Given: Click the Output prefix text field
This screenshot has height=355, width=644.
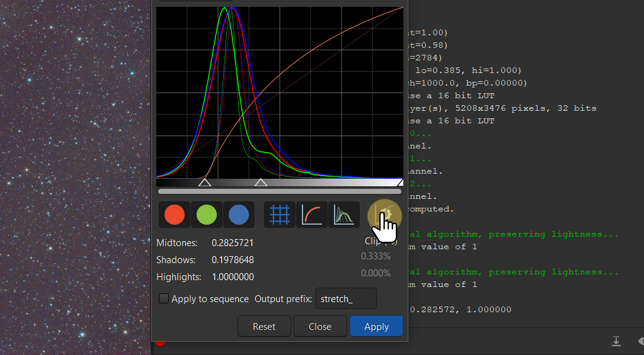Looking at the screenshot, I should point(345,299).
